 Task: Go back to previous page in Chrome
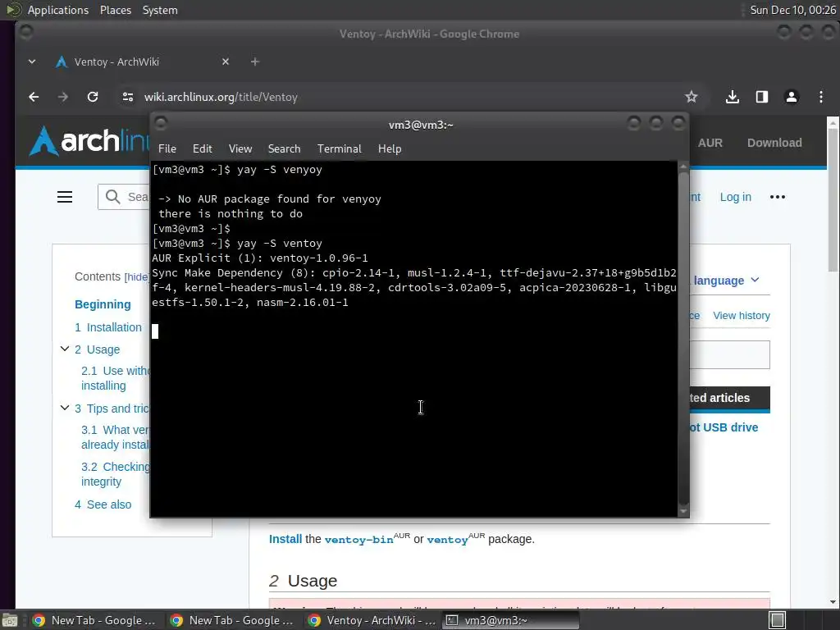34,97
